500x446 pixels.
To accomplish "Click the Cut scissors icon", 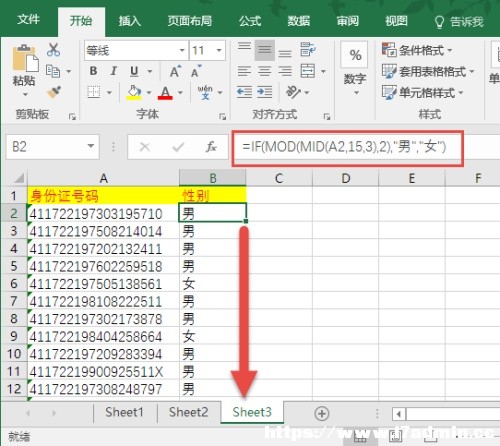I will pos(53,49).
